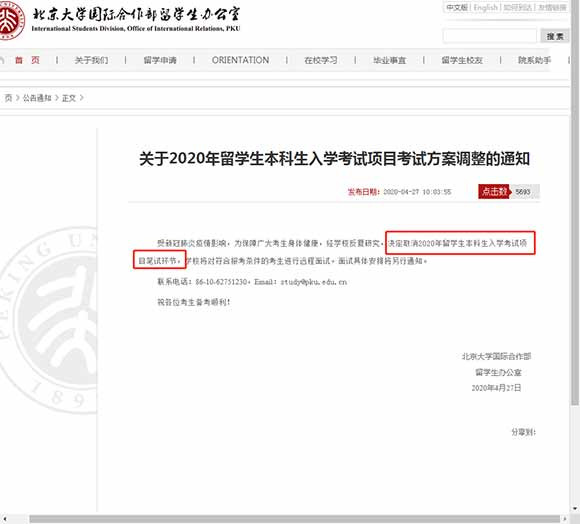This screenshot has width=580, height=524.
Task: Click the horizontal scrollbar thumb
Action: click(x=295, y=519)
